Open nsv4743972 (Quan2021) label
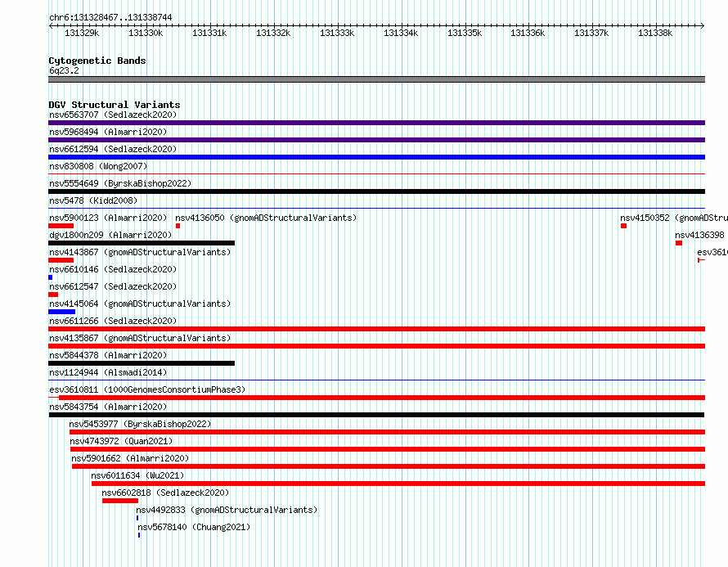 click(121, 441)
